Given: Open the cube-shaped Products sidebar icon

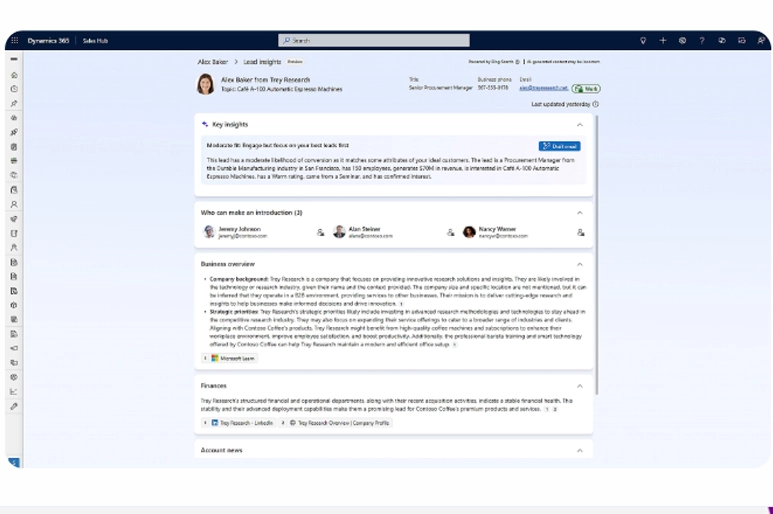Looking at the screenshot, I should (x=14, y=305).
